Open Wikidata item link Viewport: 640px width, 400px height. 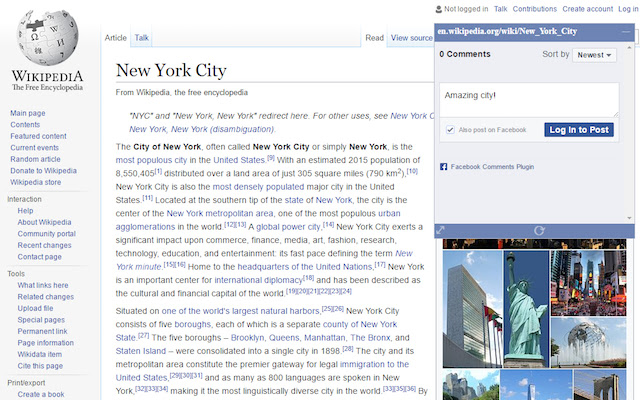tap(40, 354)
